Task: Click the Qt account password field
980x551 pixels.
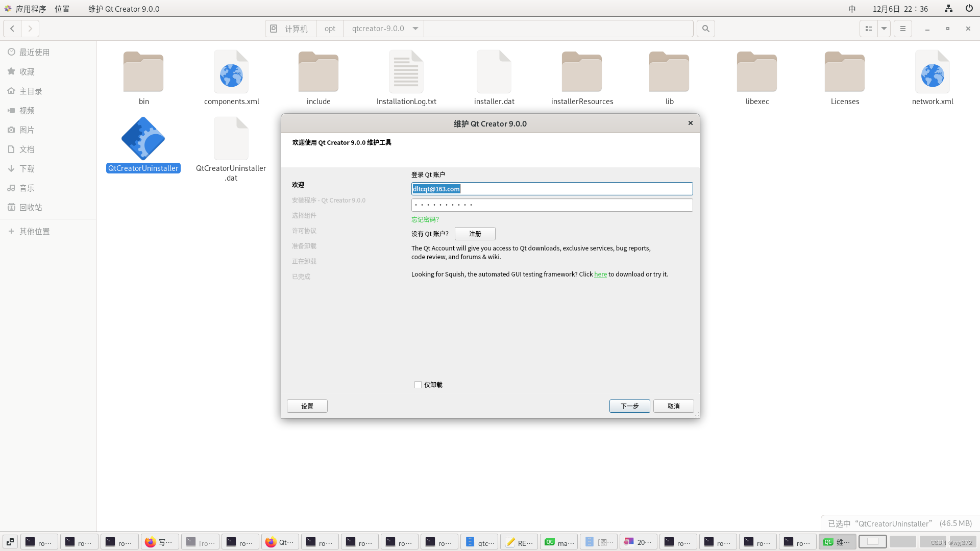Action: click(x=552, y=205)
